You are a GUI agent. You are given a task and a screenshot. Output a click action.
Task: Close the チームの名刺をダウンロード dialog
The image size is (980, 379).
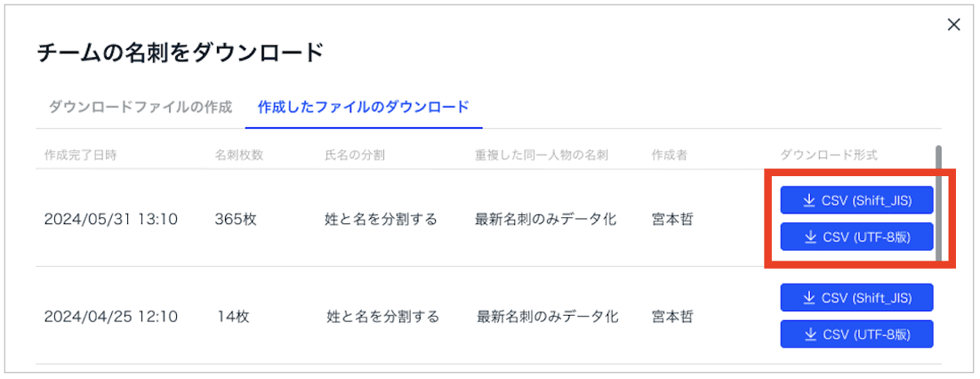pos(953,25)
